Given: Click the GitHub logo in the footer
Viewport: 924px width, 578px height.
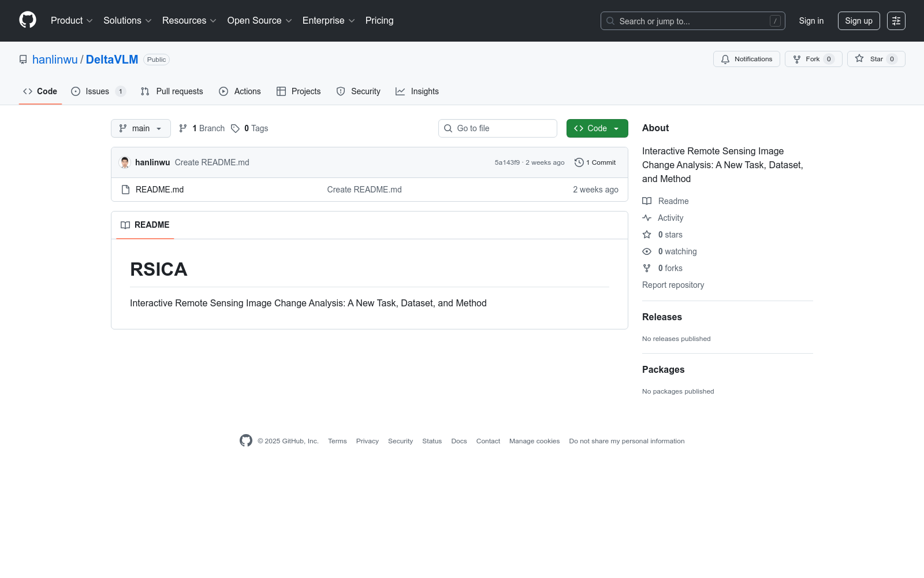Looking at the screenshot, I should [x=246, y=440].
